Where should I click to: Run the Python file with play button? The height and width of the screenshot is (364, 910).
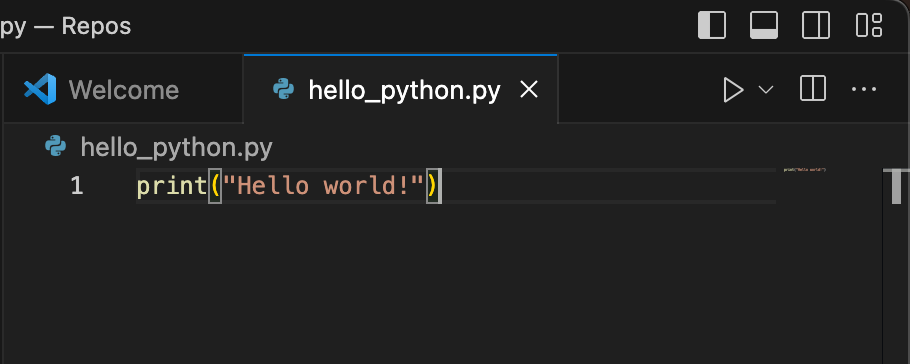point(733,90)
